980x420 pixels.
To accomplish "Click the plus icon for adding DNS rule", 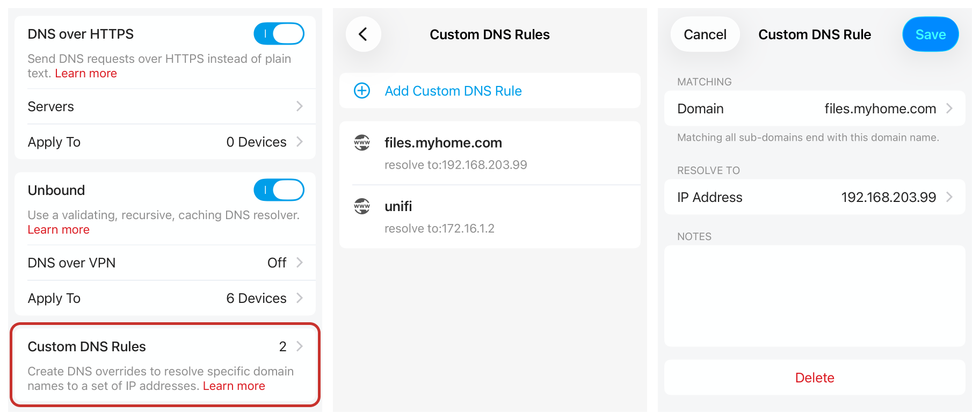I will 362,91.
